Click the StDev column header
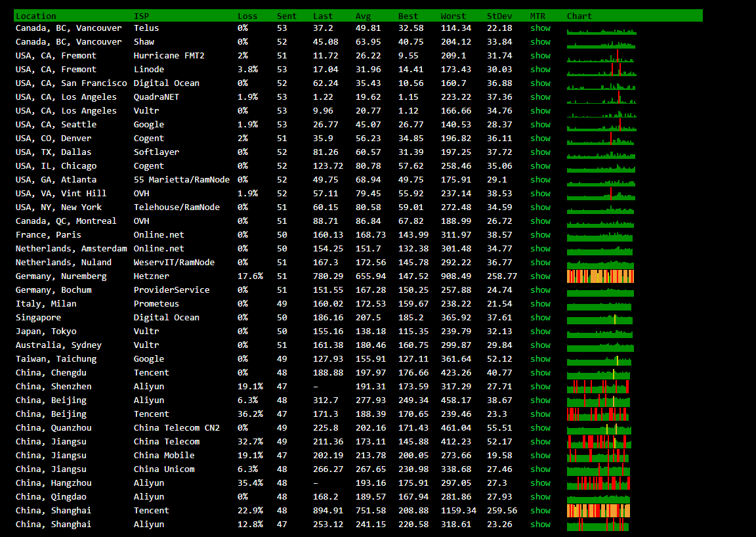 tap(499, 16)
